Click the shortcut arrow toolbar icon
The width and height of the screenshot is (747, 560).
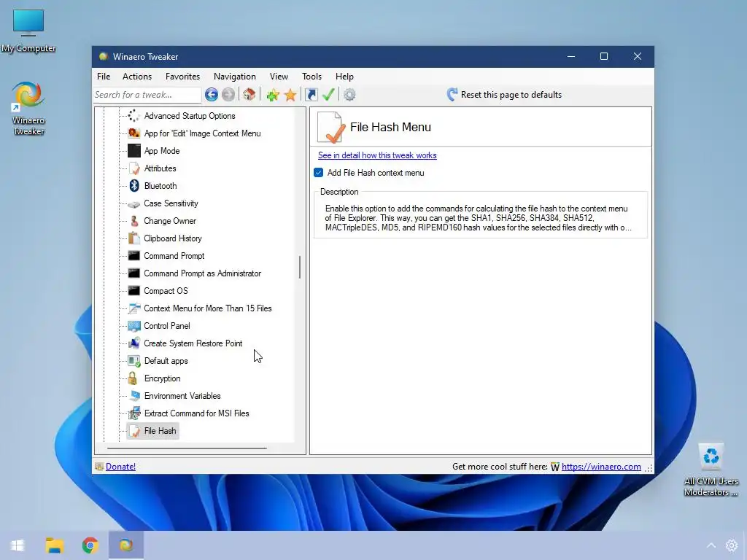pos(311,95)
